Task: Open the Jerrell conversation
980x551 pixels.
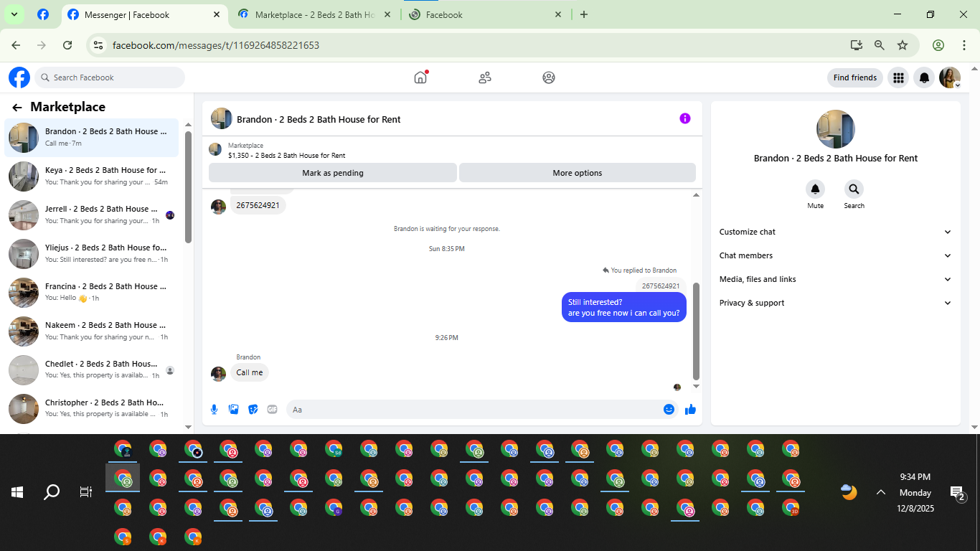Action: (92, 215)
